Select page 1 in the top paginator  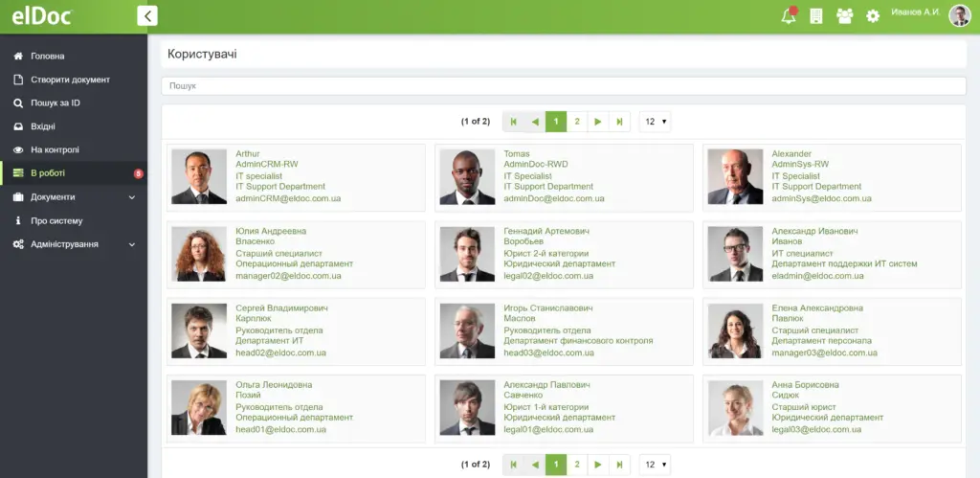pyautogui.click(x=556, y=122)
